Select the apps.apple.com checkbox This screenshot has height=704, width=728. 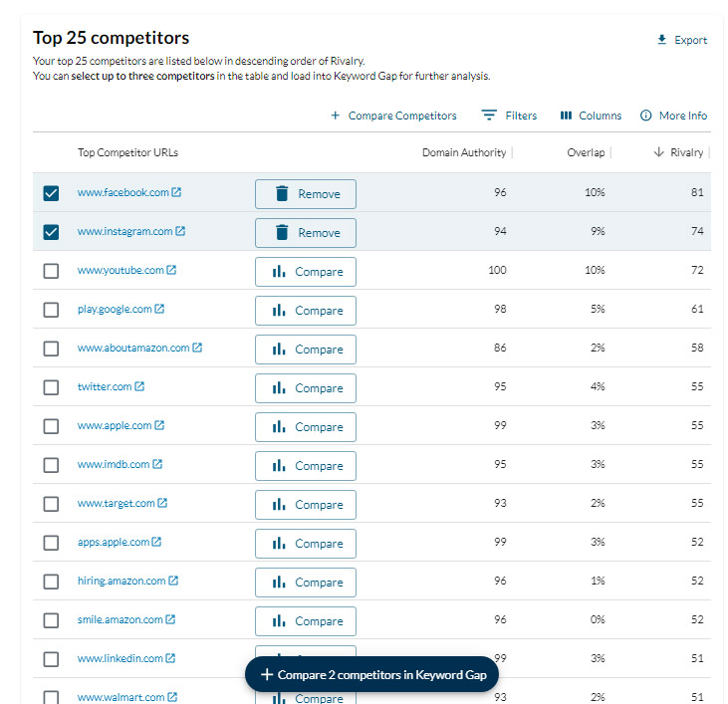point(51,543)
